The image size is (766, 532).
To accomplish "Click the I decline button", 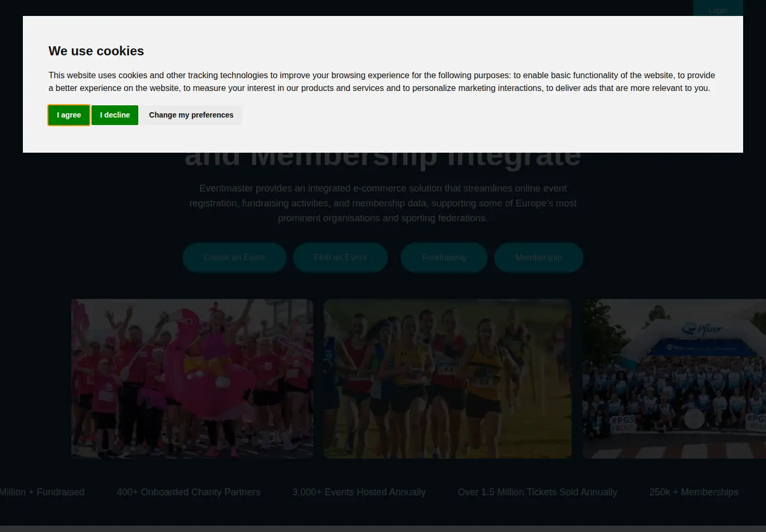I will point(115,115).
